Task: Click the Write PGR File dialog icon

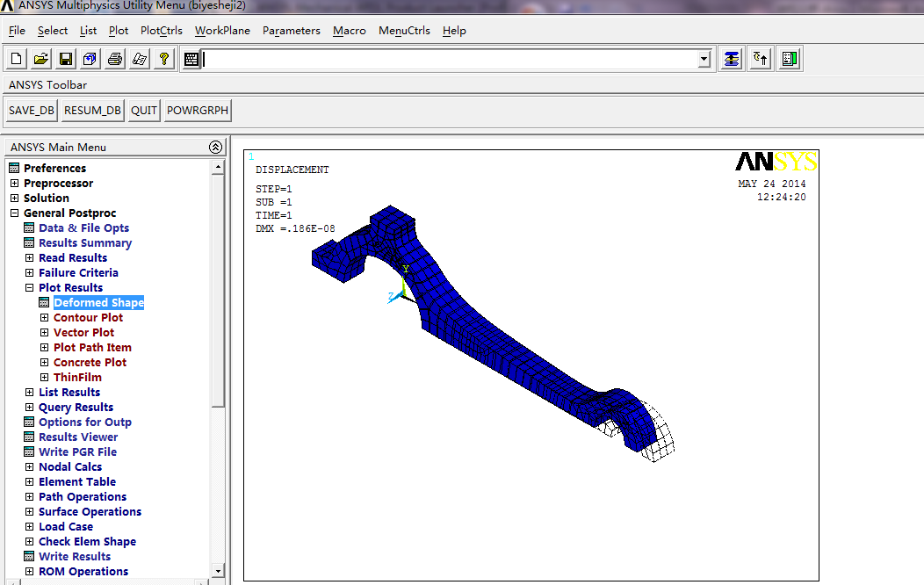Action: (x=29, y=451)
